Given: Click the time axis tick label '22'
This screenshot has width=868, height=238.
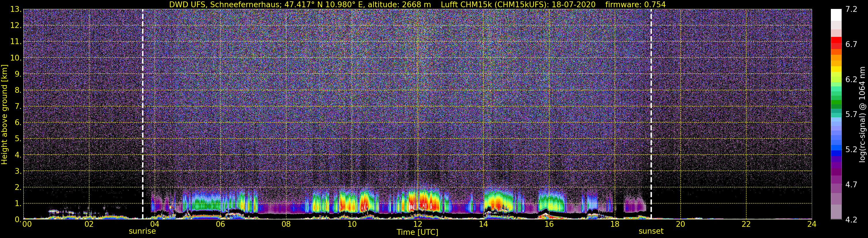Looking at the screenshot, I should coord(746,224).
